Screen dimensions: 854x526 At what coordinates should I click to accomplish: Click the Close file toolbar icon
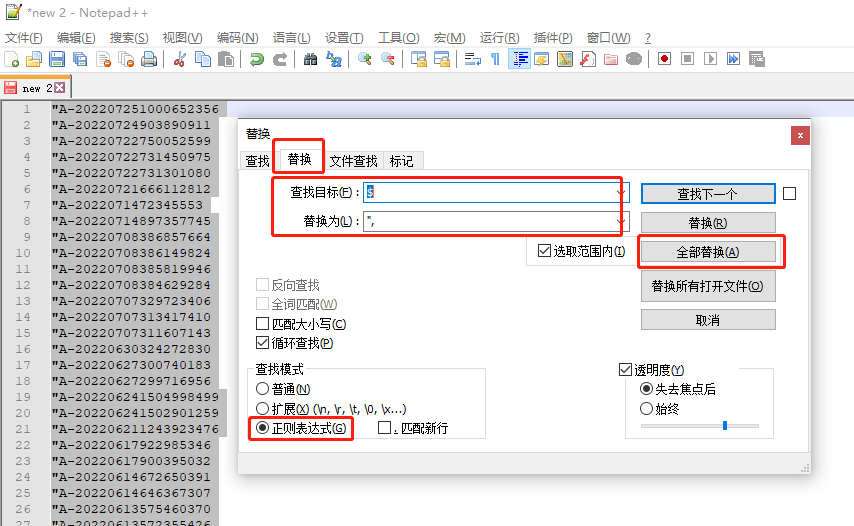pyautogui.click(x=103, y=59)
